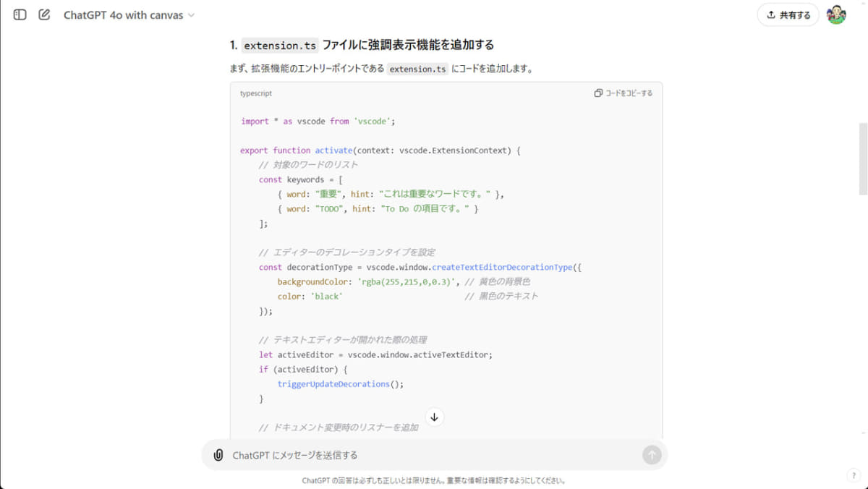Screen dimensions: 868x489
Task: Click the extension.ts inline code in the heading
Action: point(280,45)
